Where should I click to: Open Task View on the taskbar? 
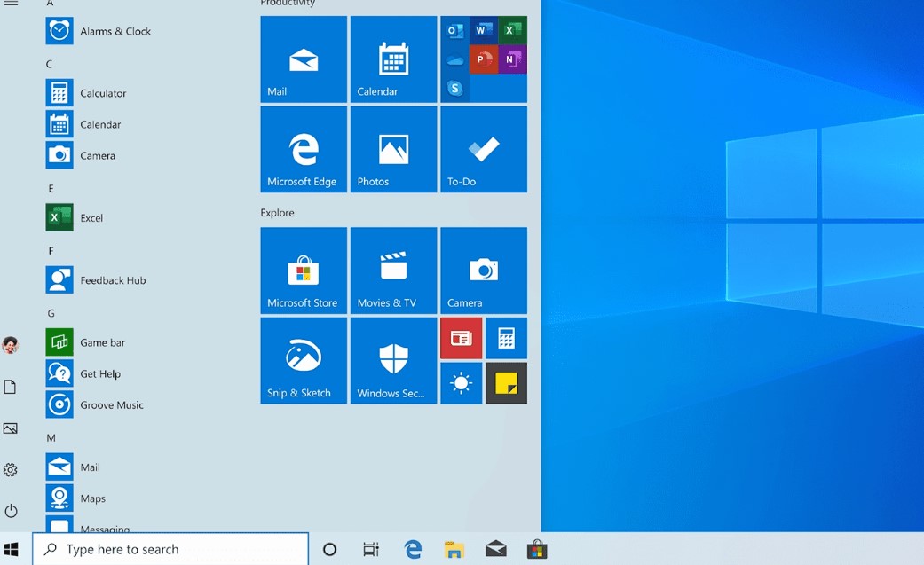tap(371, 550)
